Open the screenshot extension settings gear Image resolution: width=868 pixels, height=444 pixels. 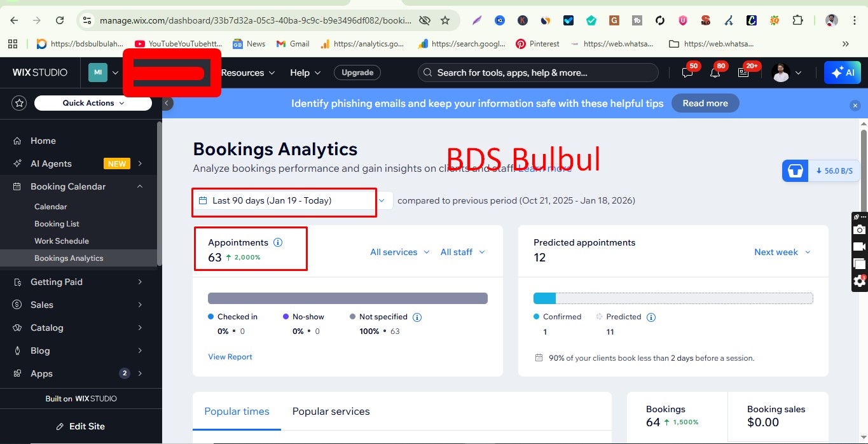(859, 280)
